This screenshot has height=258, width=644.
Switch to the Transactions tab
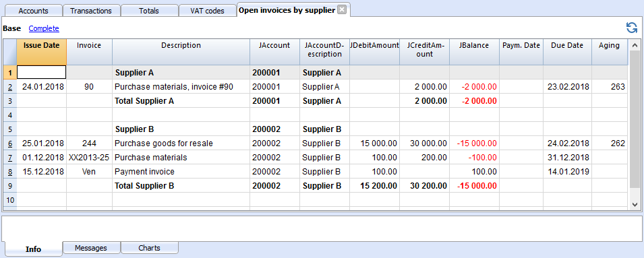click(x=92, y=11)
